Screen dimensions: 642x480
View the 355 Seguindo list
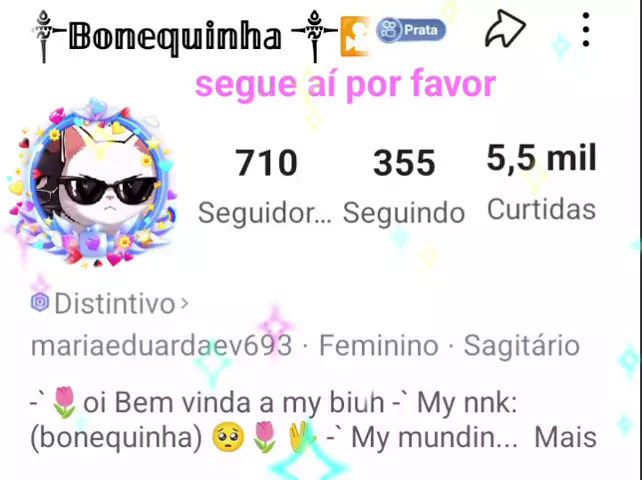[404, 186]
